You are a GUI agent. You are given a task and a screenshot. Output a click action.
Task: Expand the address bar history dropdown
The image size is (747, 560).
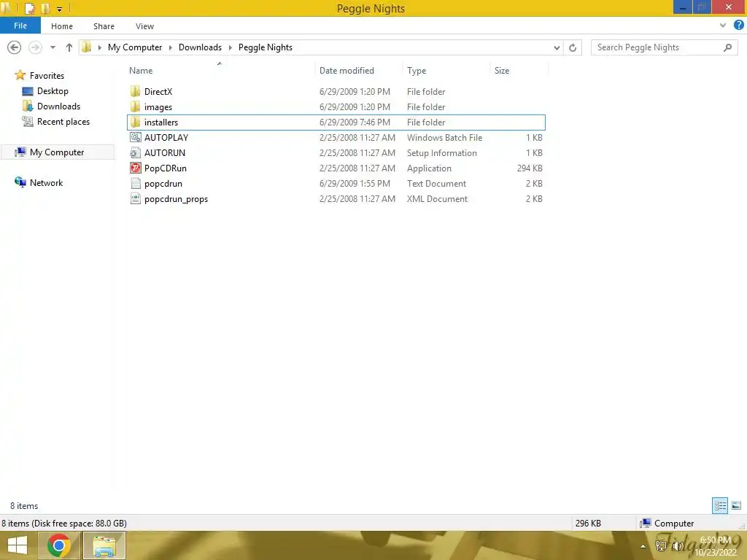pyautogui.click(x=557, y=47)
